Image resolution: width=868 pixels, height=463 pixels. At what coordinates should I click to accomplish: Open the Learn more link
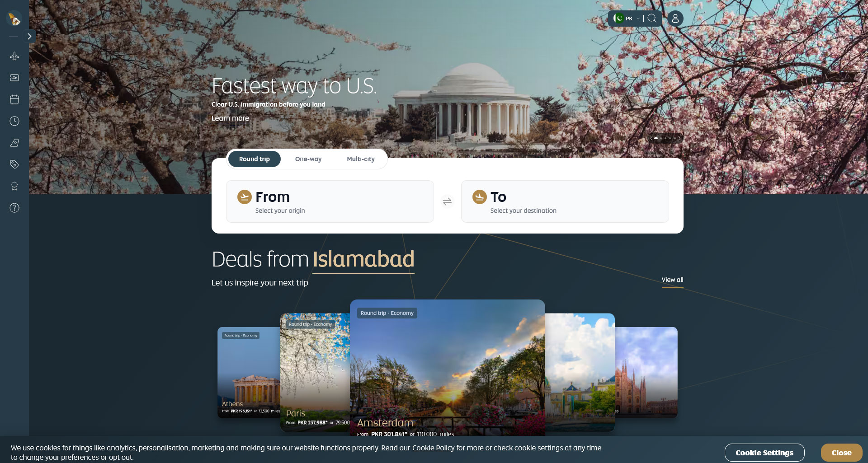pyautogui.click(x=230, y=118)
